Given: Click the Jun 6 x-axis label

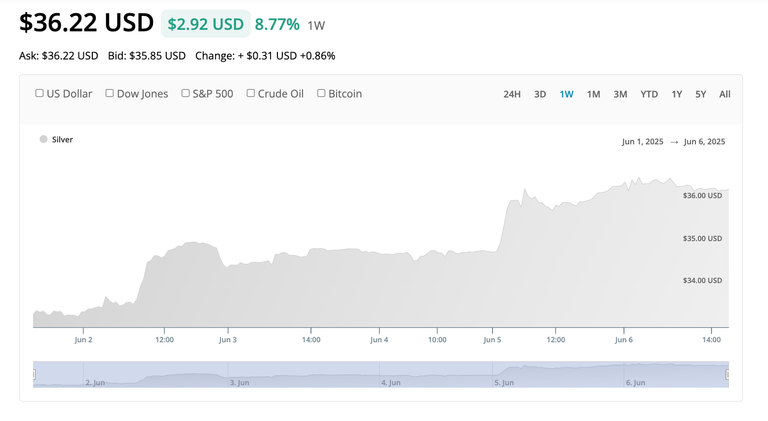Looking at the screenshot, I should point(624,339).
